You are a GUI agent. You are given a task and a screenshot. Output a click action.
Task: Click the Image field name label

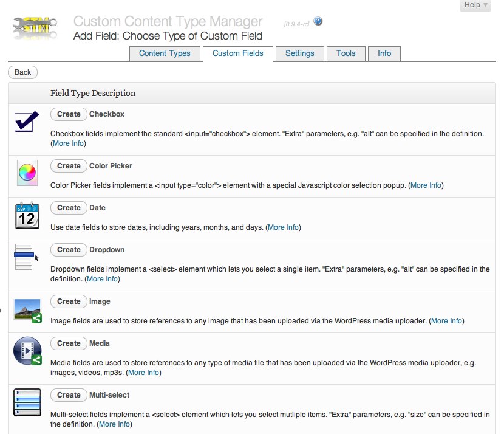pyautogui.click(x=100, y=301)
